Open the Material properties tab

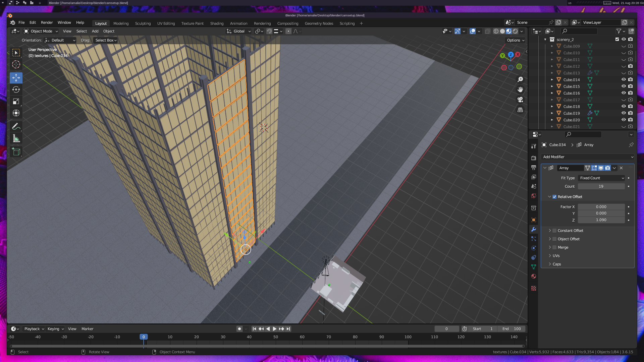534,276
